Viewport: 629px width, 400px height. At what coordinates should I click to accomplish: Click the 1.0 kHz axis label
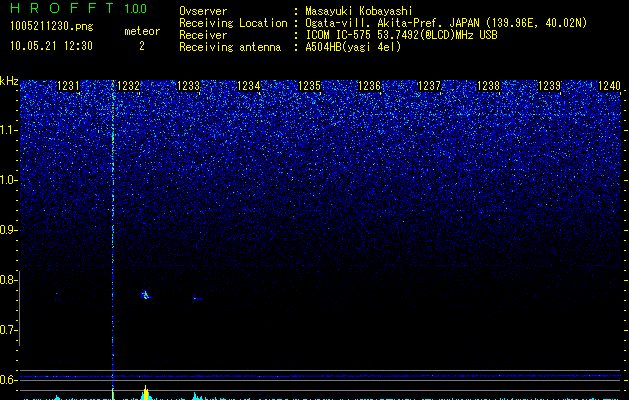(8, 180)
